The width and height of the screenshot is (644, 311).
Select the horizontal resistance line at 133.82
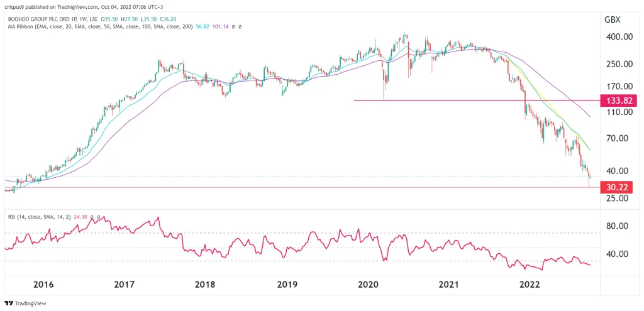click(x=477, y=100)
